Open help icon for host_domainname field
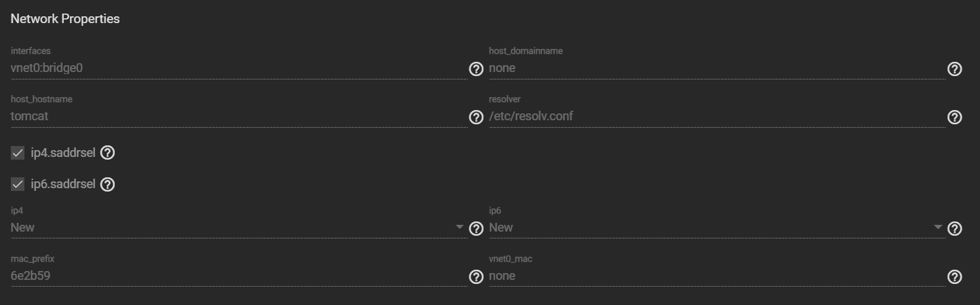 pyautogui.click(x=954, y=69)
